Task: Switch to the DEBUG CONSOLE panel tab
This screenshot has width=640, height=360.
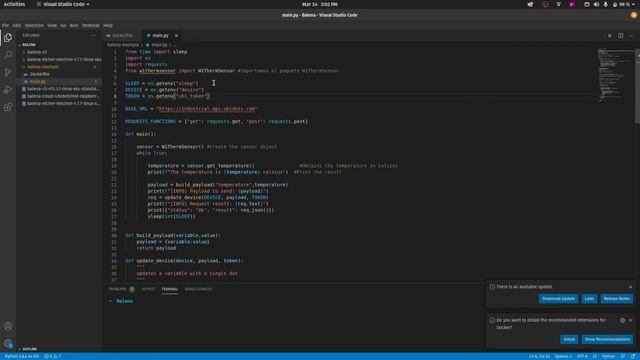Action: click(198, 289)
